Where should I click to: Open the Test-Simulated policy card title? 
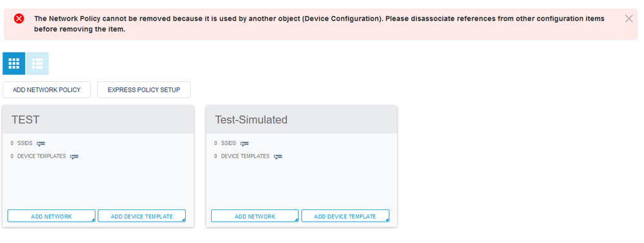[x=251, y=120]
